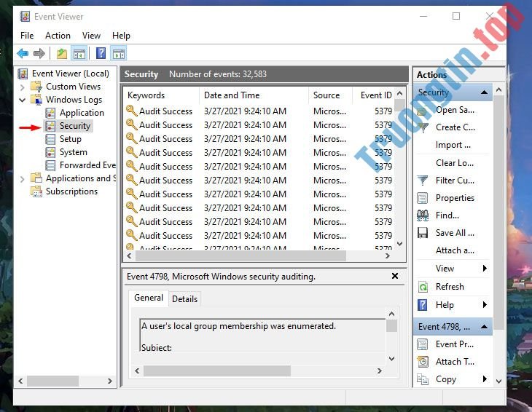The image size is (532, 412).
Task: Select Event Viewer (Local) root node
Action: click(x=71, y=74)
